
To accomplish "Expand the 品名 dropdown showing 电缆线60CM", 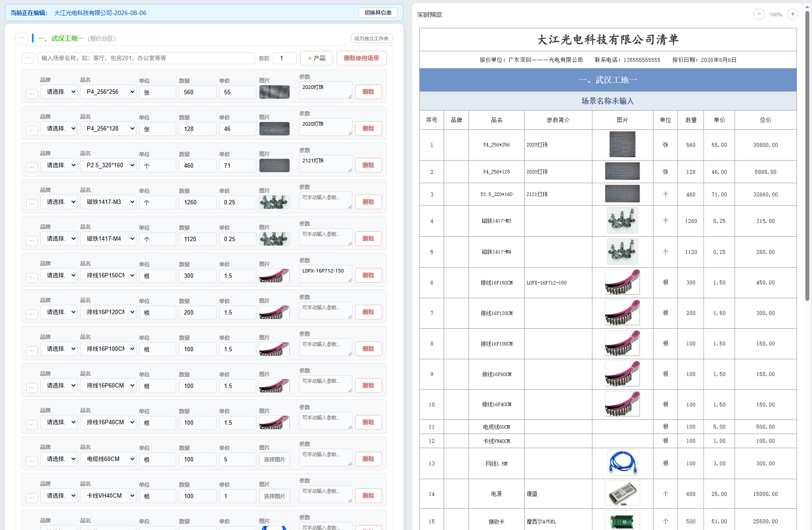I will coord(108,459).
